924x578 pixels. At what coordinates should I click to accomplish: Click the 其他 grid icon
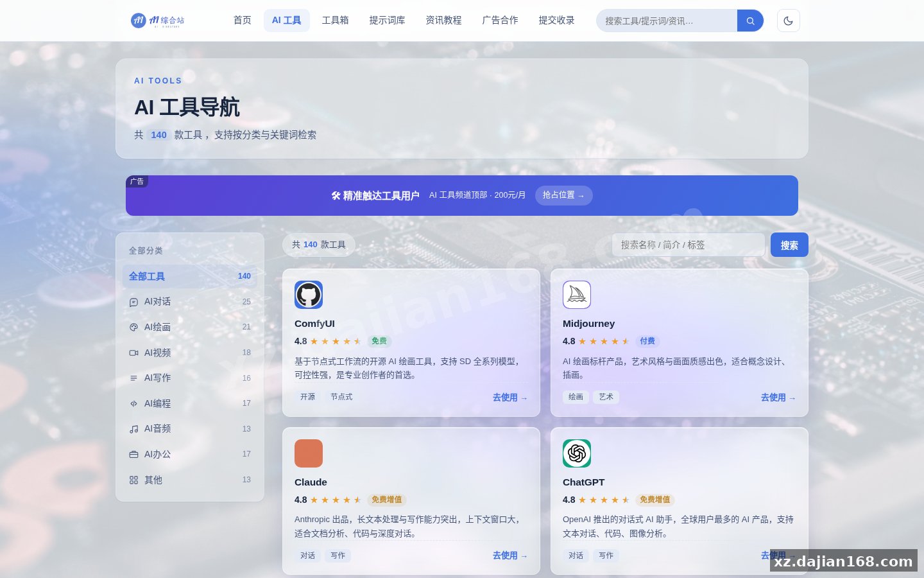pyautogui.click(x=133, y=480)
